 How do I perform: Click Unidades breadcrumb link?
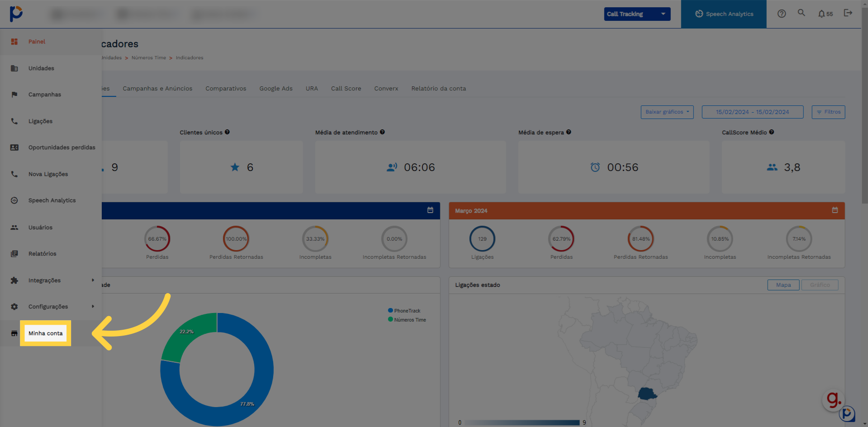pyautogui.click(x=112, y=58)
